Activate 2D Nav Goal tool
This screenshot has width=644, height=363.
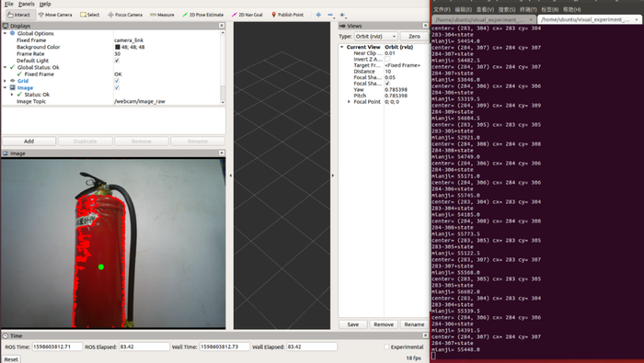[x=247, y=15]
